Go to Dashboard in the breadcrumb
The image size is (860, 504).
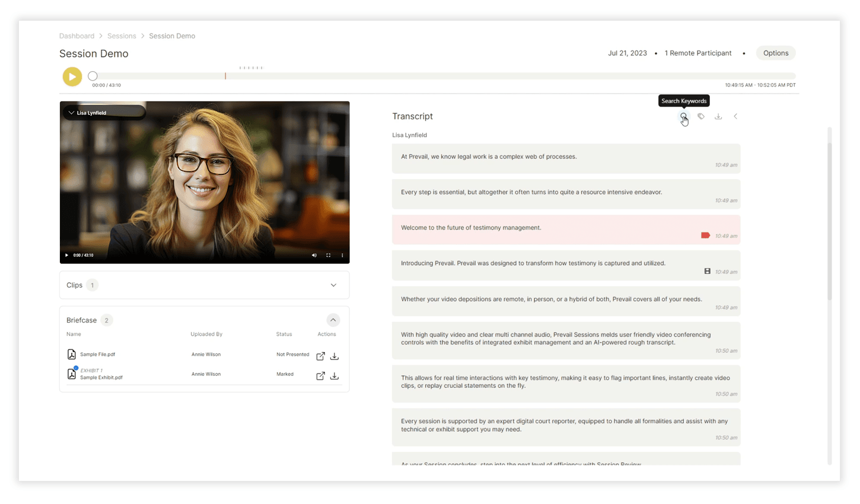[77, 36]
